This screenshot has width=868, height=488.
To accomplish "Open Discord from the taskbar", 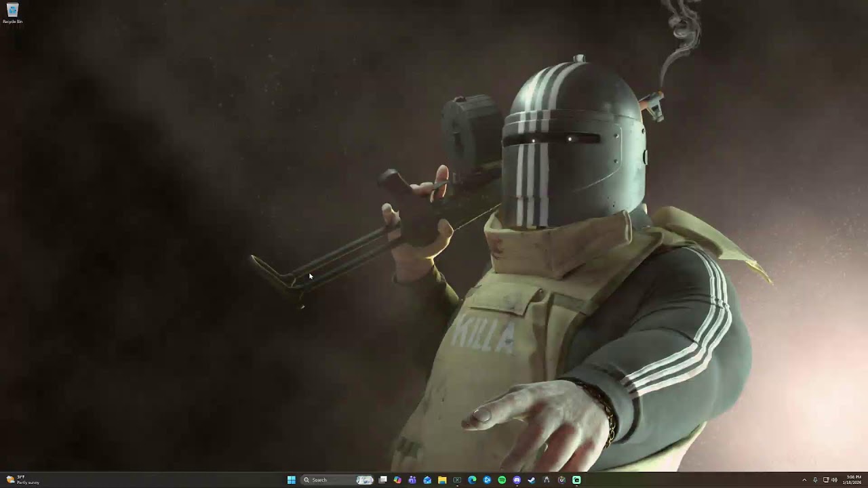I will coord(517,480).
